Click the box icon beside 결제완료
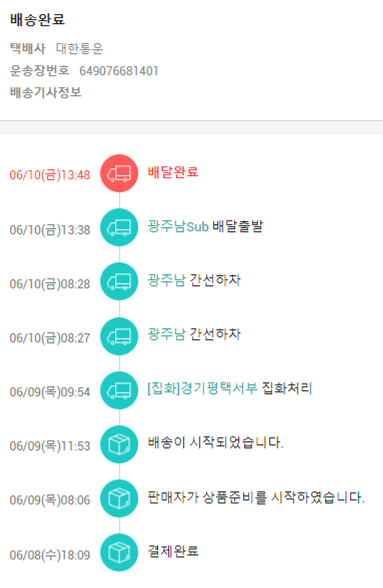The width and height of the screenshot is (383, 588). [119, 552]
